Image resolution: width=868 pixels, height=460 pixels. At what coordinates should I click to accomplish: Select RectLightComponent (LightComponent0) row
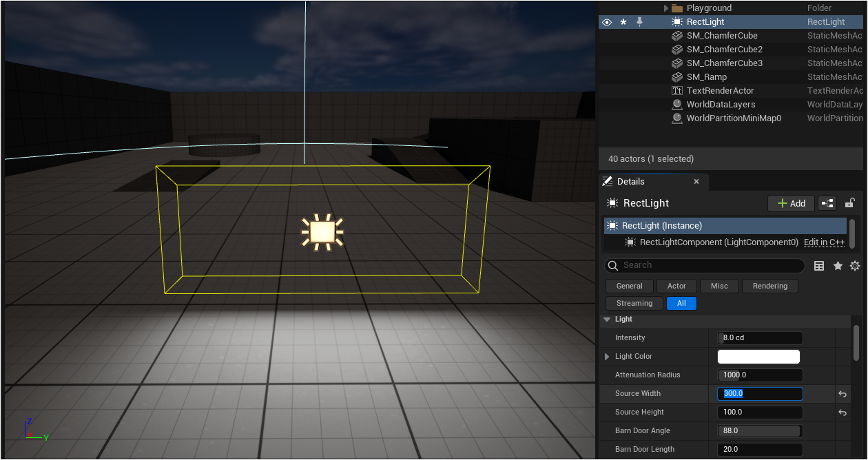[x=725, y=242]
